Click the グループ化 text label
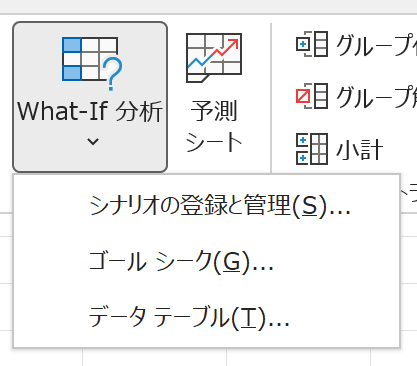The width and height of the screenshot is (417, 366). (376, 44)
